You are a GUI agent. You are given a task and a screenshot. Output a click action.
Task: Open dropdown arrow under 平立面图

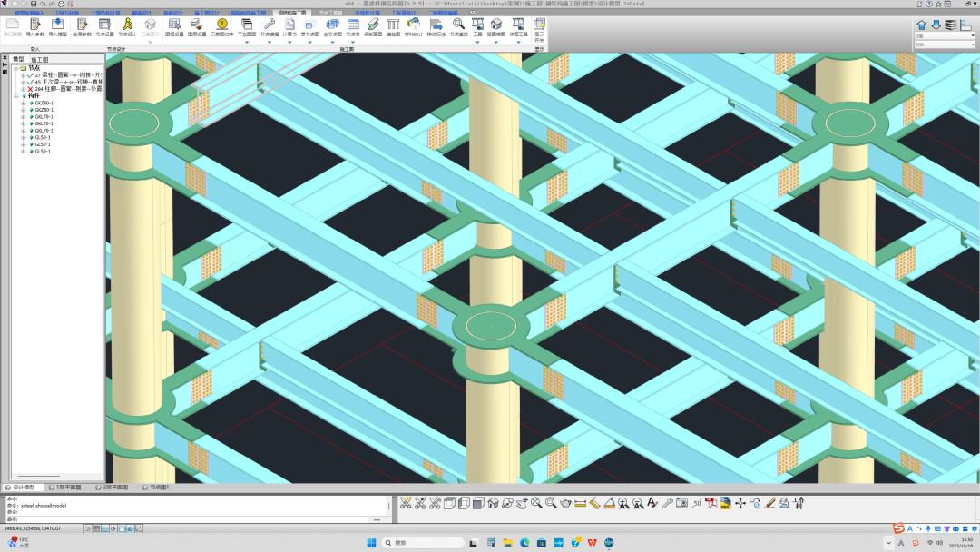[x=247, y=42]
